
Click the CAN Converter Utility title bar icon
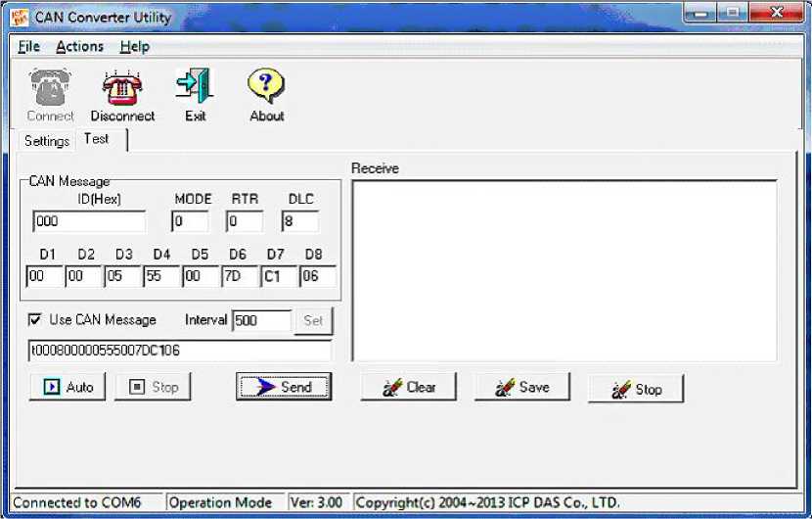[x=21, y=17]
